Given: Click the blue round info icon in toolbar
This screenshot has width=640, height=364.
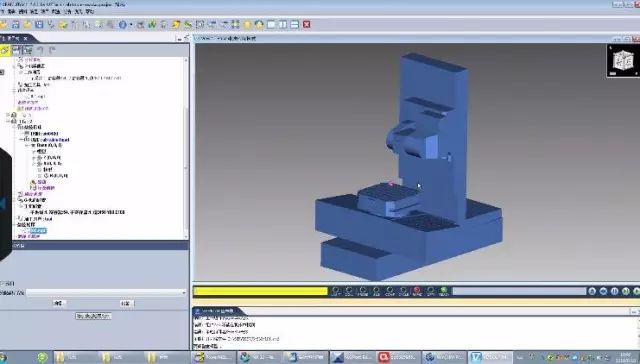Looking at the screenshot, I should coord(122,24).
